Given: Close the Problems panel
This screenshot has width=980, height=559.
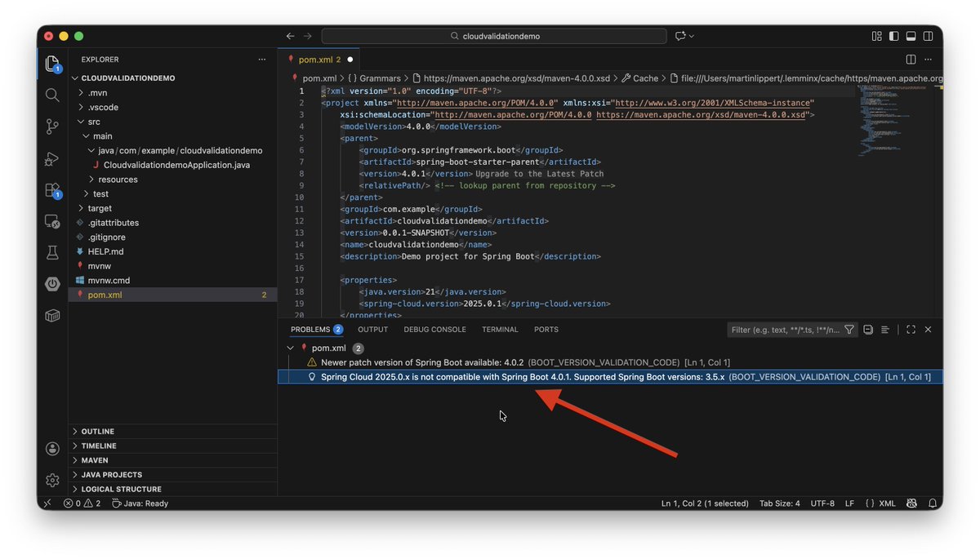Looking at the screenshot, I should 928,330.
